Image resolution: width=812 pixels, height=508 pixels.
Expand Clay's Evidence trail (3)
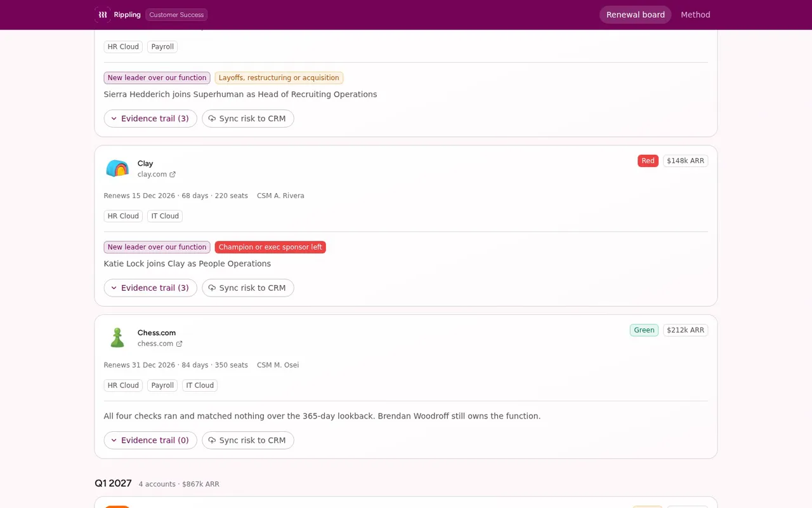point(150,288)
